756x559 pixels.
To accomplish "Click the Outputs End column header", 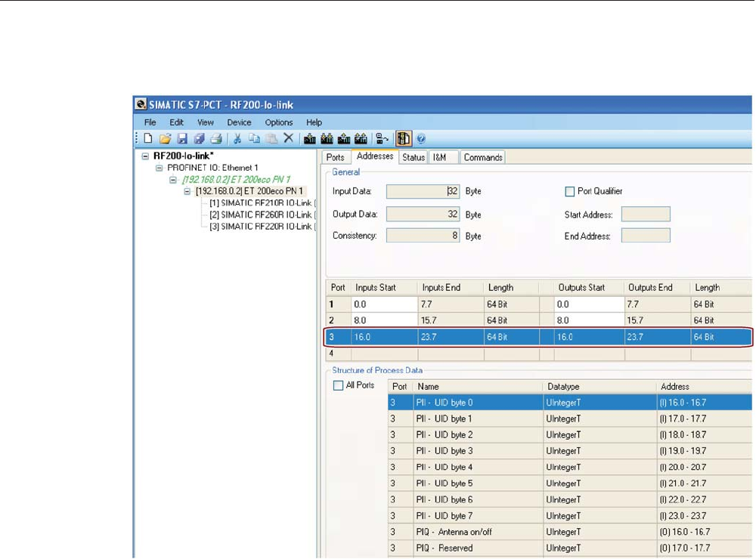I will point(657,288).
